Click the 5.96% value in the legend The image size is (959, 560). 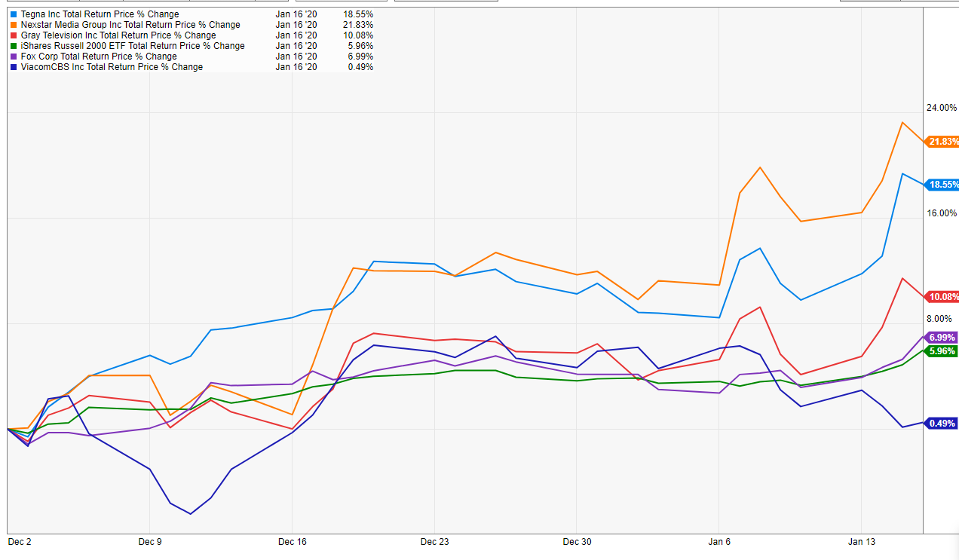pos(360,46)
